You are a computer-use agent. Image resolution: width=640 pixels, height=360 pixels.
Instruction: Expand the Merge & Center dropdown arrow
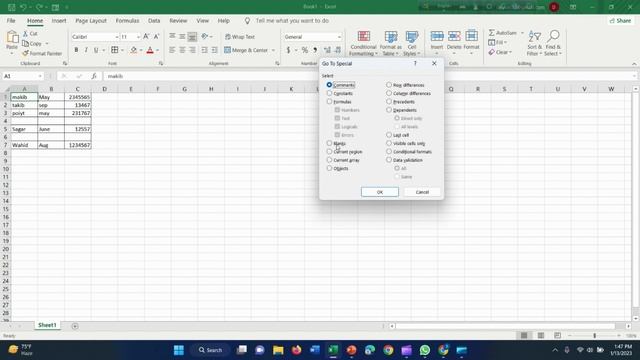273,50
